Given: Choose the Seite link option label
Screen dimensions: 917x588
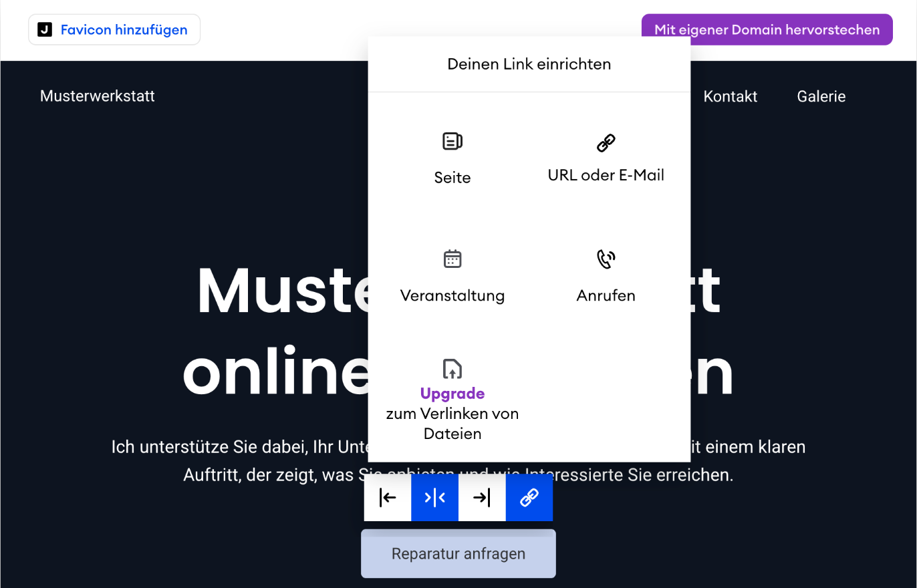Looking at the screenshot, I should pos(452,178).
